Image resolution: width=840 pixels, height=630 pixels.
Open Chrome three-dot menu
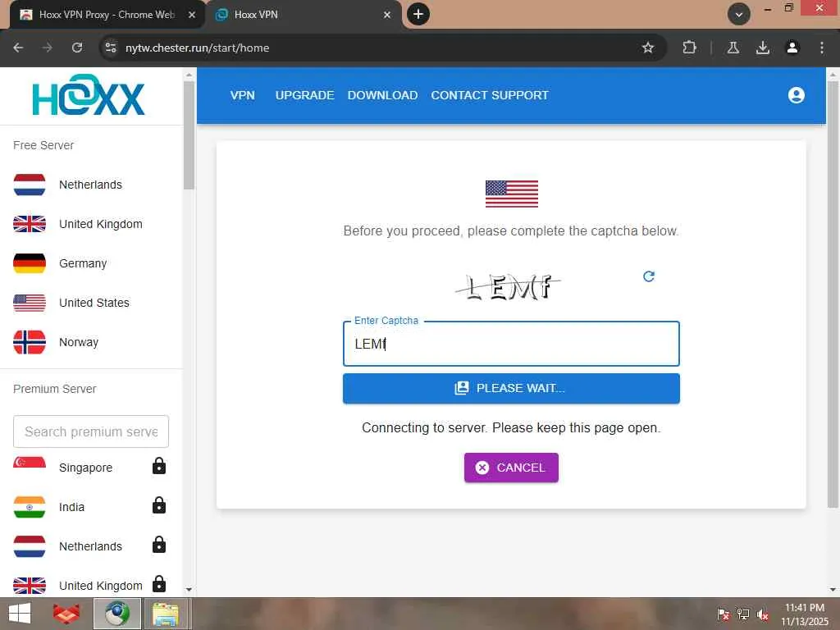click(822, 48)
